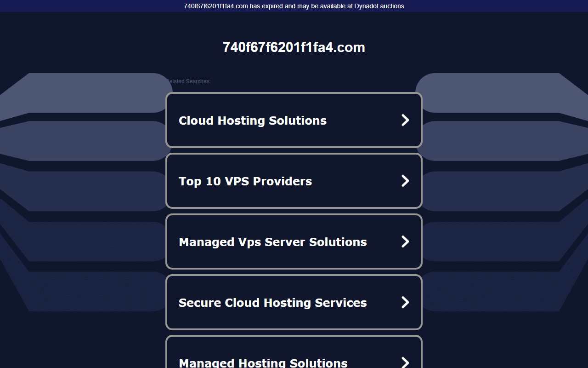Open Managed Hosting Solutions link
Image resolution: width=588 pixels, height=368 pixels.
coord(294,352)
